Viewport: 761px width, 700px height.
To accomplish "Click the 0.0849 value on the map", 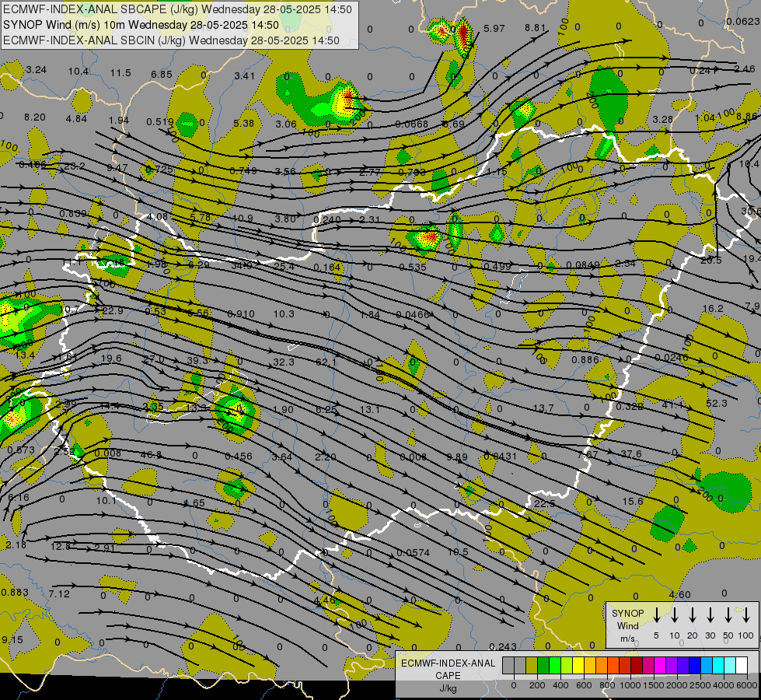I will [583, 265].
